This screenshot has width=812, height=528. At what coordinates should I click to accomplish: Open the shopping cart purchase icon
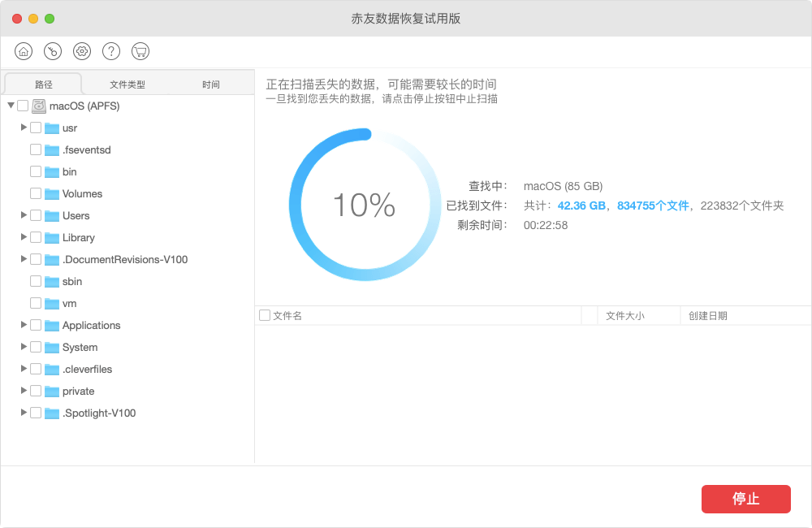click(x=140, y=51)
